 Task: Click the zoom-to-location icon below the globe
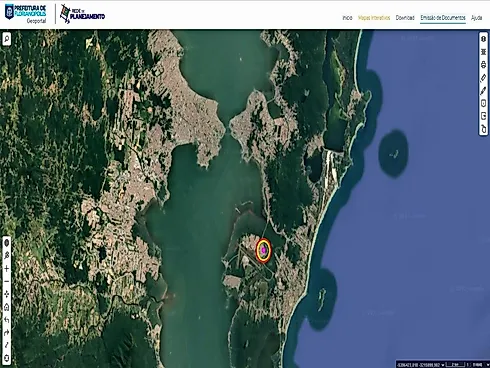[x=6, y=256]
